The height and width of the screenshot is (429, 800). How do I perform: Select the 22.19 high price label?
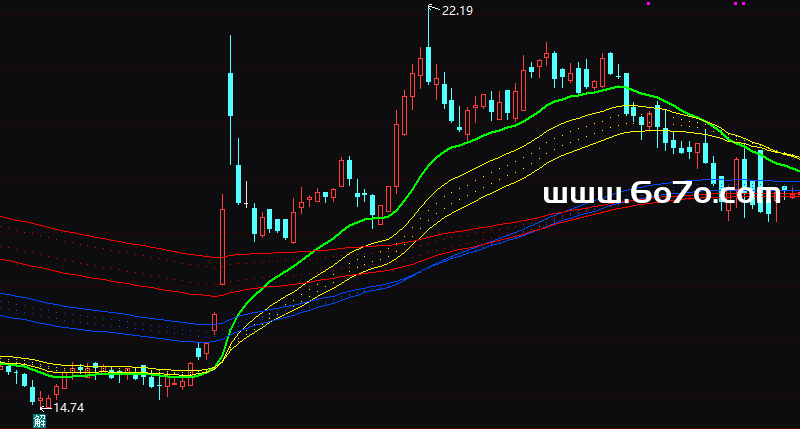(x=457, y=11)
